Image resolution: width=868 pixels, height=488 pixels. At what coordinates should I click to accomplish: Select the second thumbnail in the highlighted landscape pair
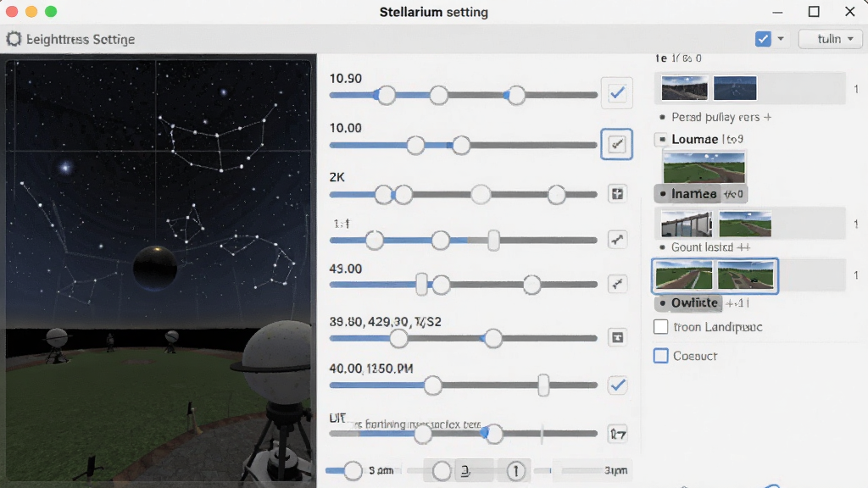coord(746,275)
